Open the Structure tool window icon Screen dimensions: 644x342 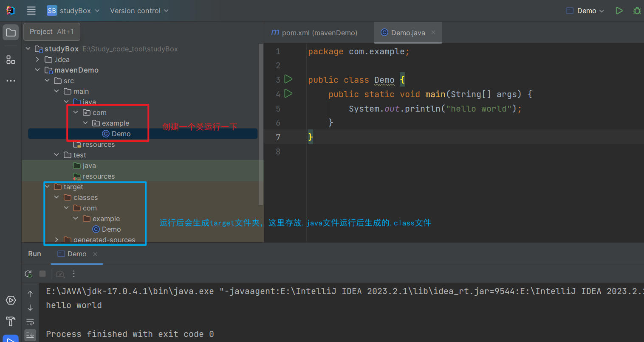click(11, 60)
